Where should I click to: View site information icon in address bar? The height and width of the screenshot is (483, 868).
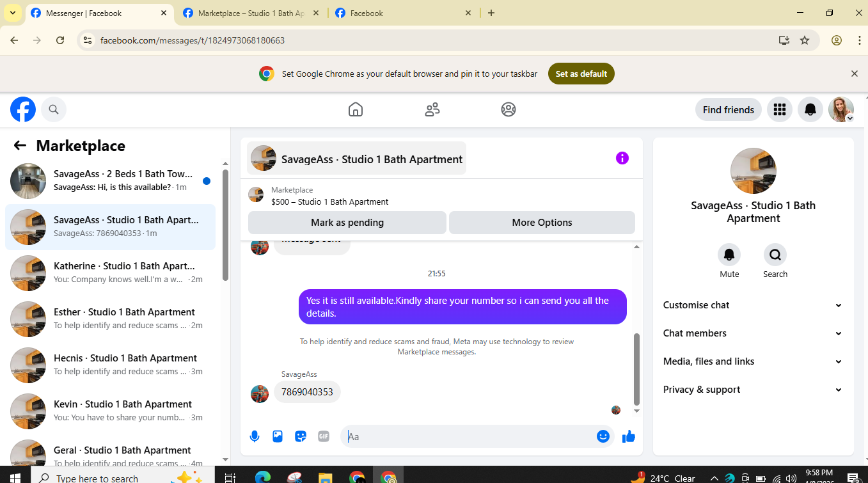pyautogui.click(x=88, y=40)
